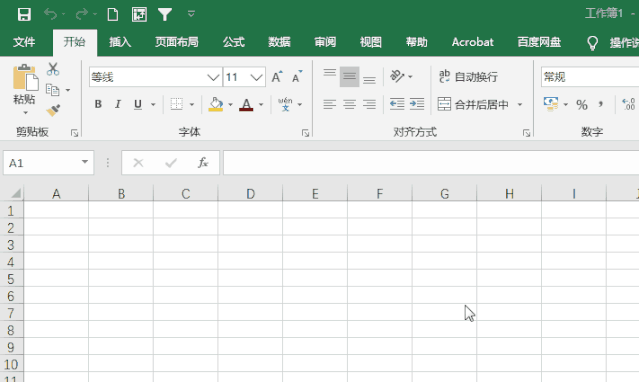Align cell text to the left
The height and width of the screenshot is (382, 639).
[330, 104]
